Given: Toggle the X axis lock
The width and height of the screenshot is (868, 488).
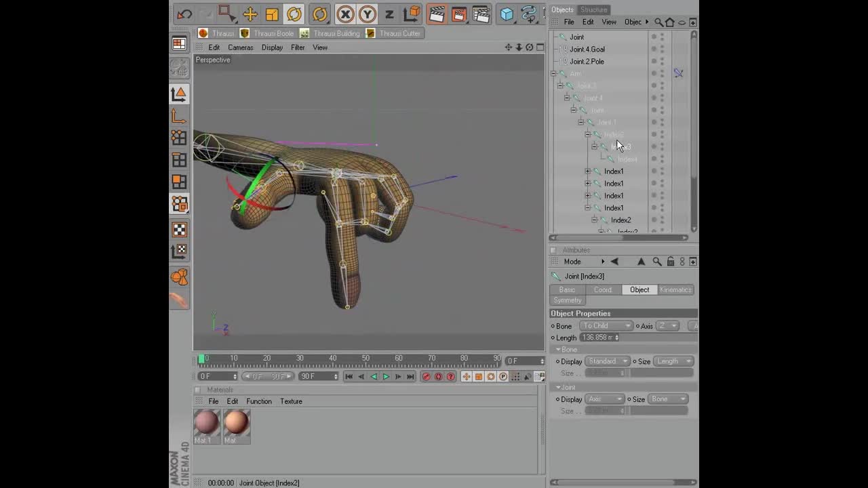Looking at the screenshot, I should (345, 14).
